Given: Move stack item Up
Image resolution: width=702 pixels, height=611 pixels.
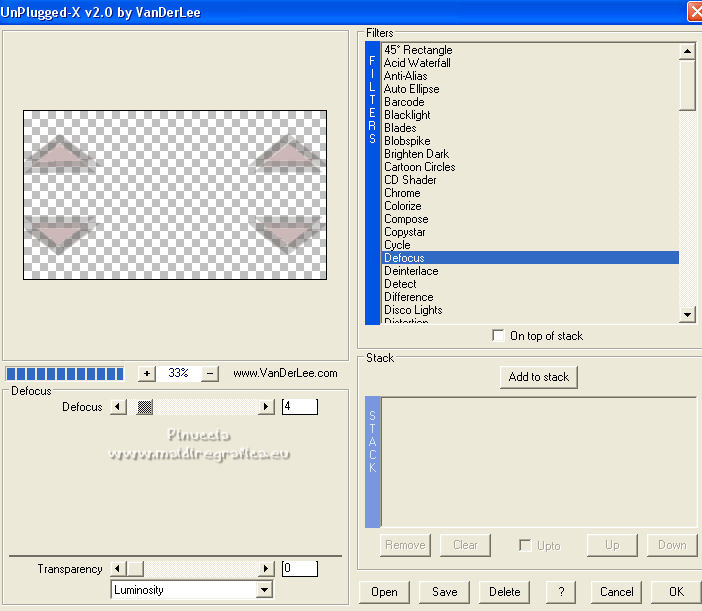Looking at the screenshot, I should 612,545.
